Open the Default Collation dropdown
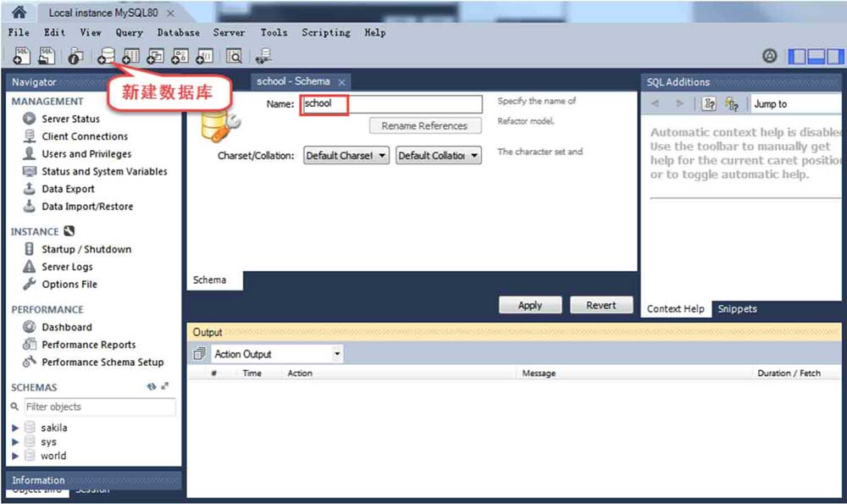847x504 pixels. click(x=439, y=156)
